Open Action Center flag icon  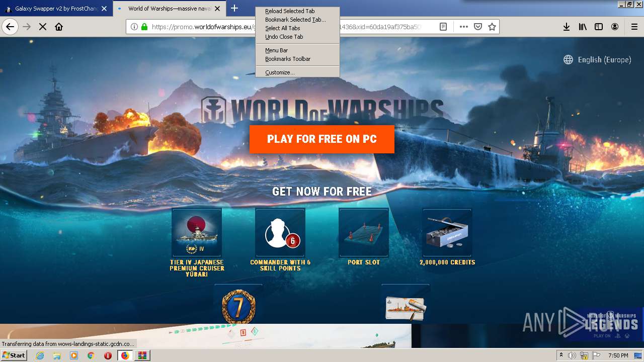click(x=596, y=355)
